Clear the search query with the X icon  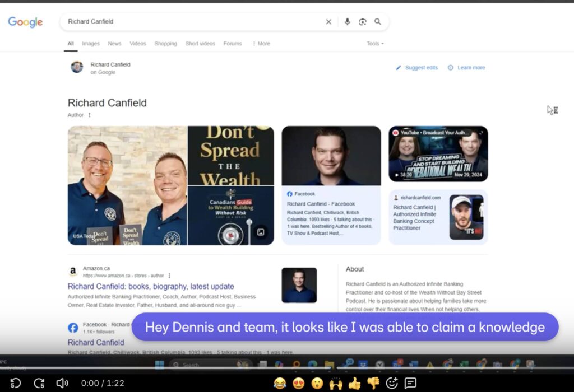tap(328, 22)
